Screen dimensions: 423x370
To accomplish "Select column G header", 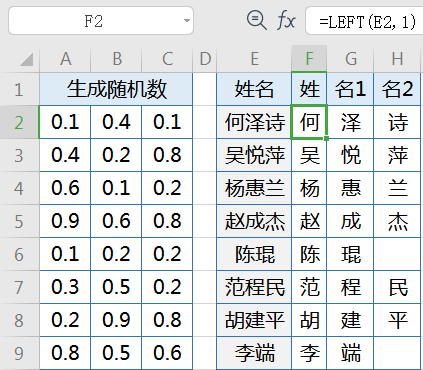I will [351, 59].
